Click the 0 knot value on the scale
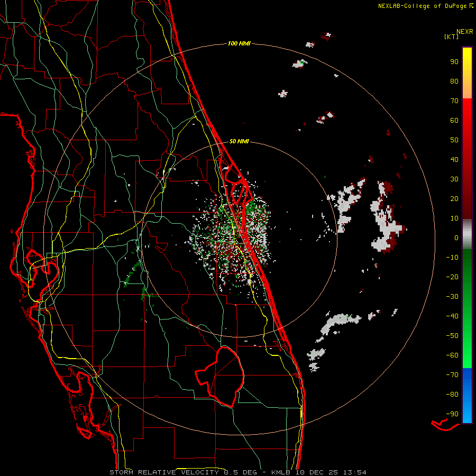The image size is (476, 476). [x=456, y=237]
